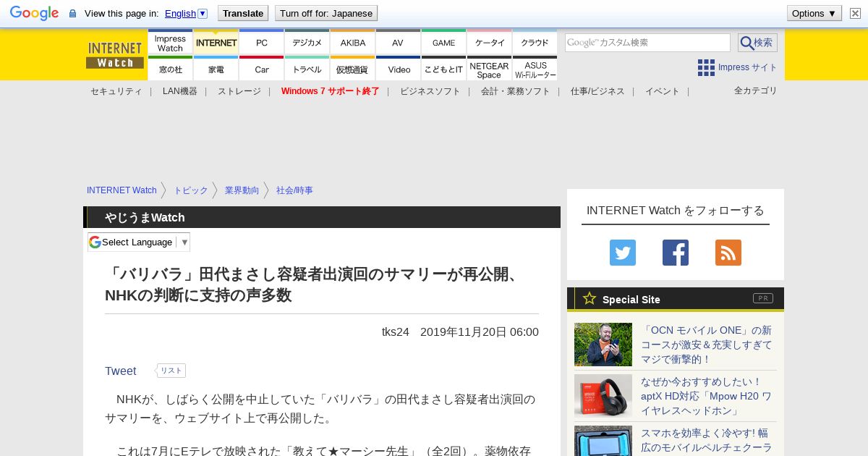Open the Impress Watch tab
Screen dimensions: 868x456
[170, 43]
